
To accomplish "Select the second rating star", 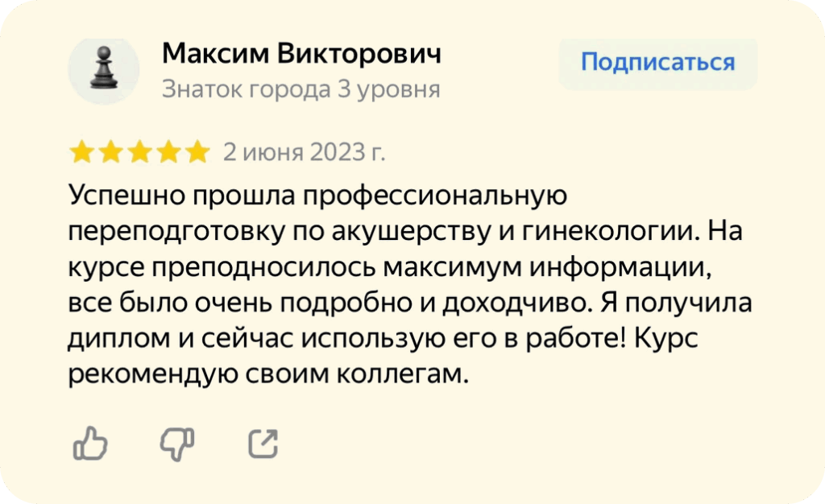I will [x=111, y=152].
